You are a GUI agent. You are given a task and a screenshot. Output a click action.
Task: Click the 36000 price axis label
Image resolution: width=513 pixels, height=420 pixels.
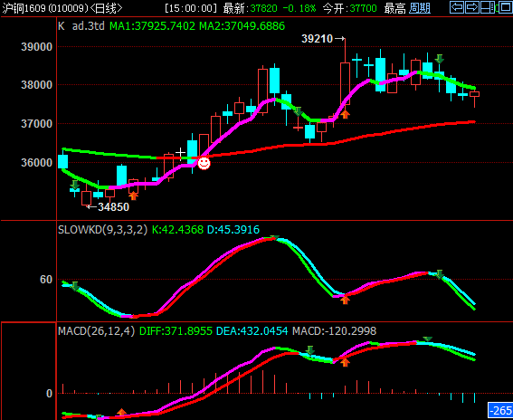pos(36,162)
